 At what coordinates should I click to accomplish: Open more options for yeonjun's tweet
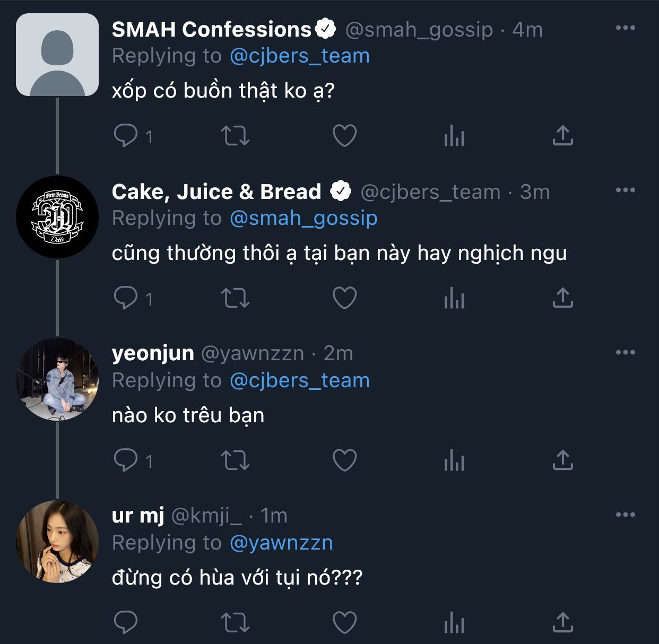tap(625, 352)
